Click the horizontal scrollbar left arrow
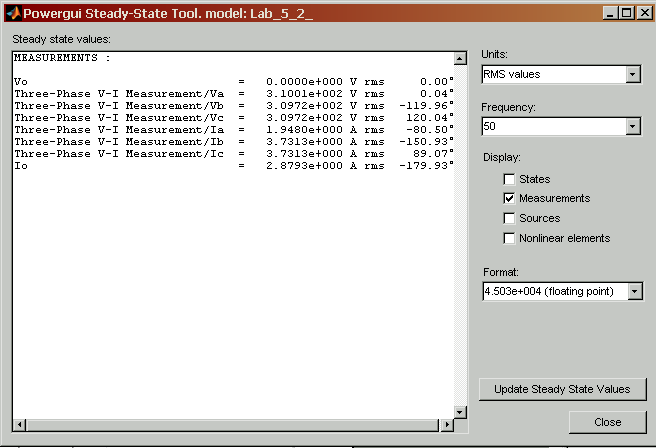 click(x=19, y=425)
